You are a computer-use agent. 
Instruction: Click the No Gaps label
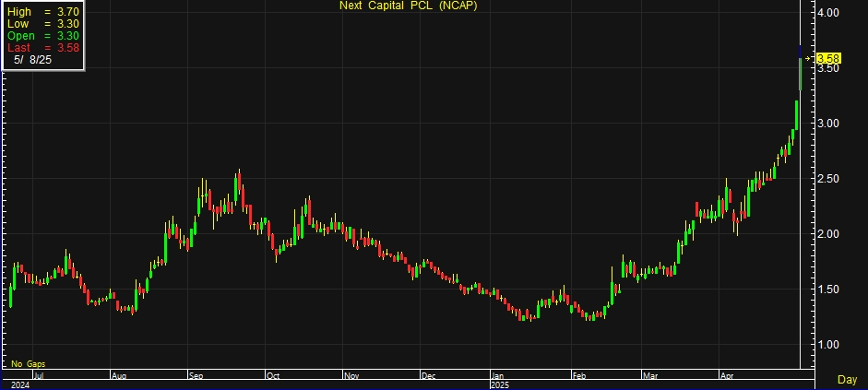[x=29, y=364]
